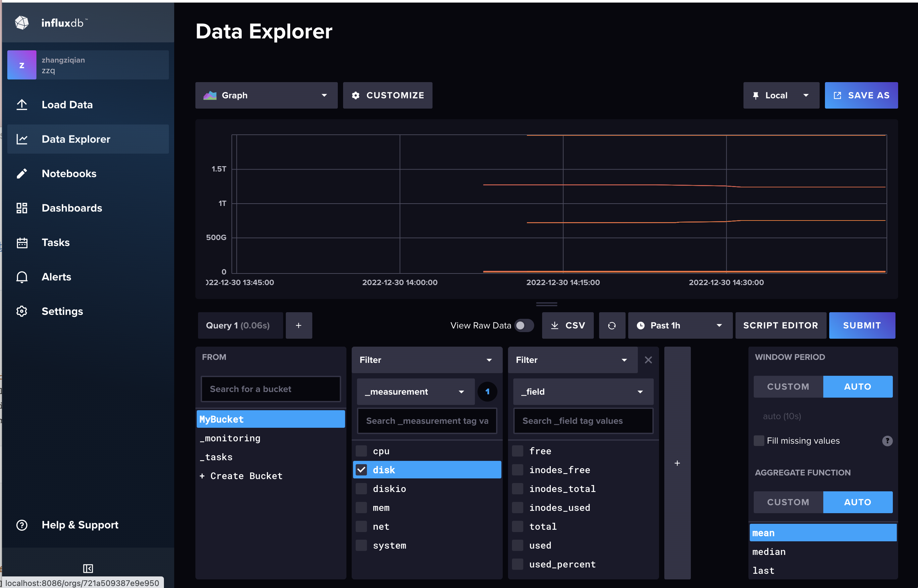The height and width of the screenshot is (588, 918).
Task: Click the Notebooks pencil icon
Action: (x=22, y=174)
